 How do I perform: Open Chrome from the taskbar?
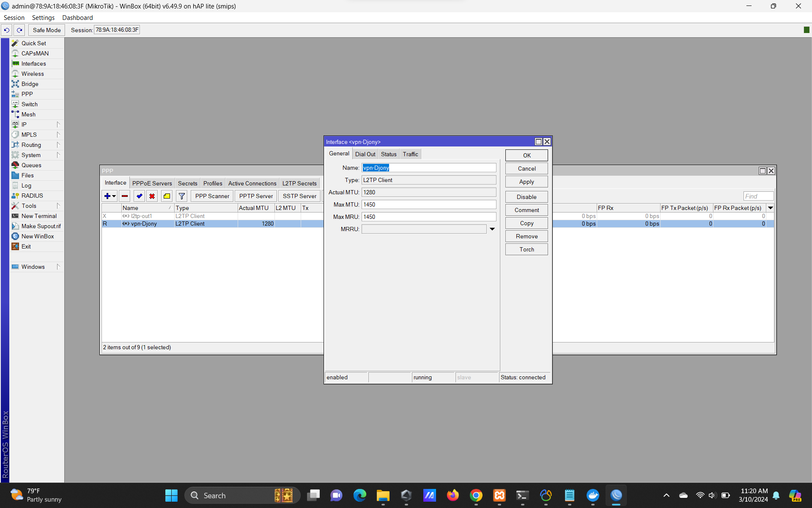(x=476, y=495)
